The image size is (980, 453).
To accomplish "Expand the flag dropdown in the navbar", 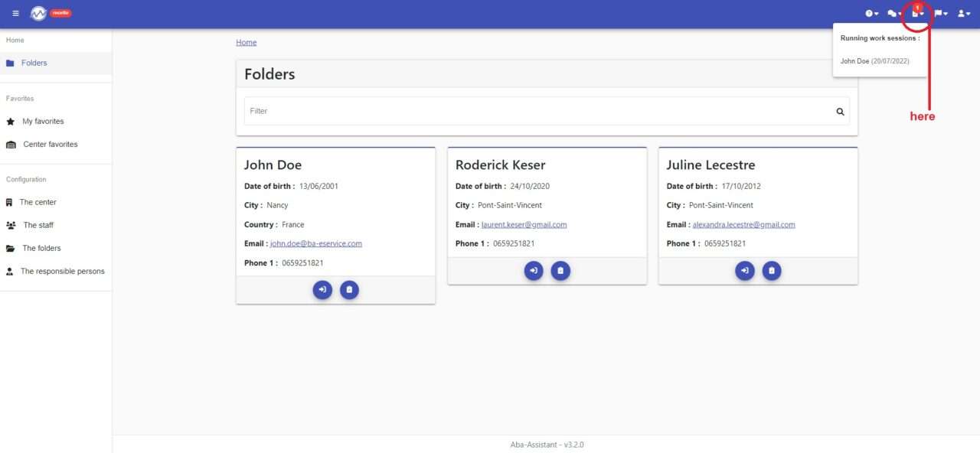I will pyautogui.click(x=941, y=13).
